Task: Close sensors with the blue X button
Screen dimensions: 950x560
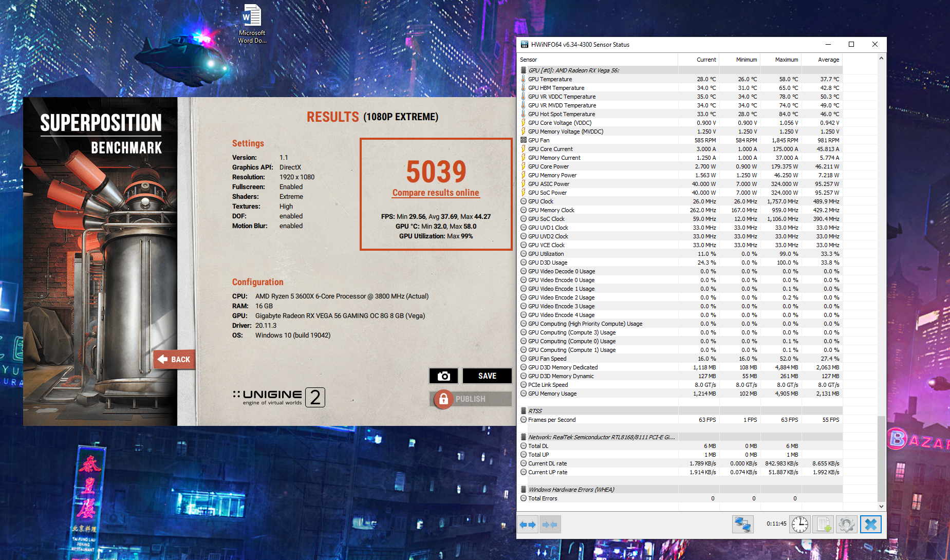Action: tap(871, 525)
